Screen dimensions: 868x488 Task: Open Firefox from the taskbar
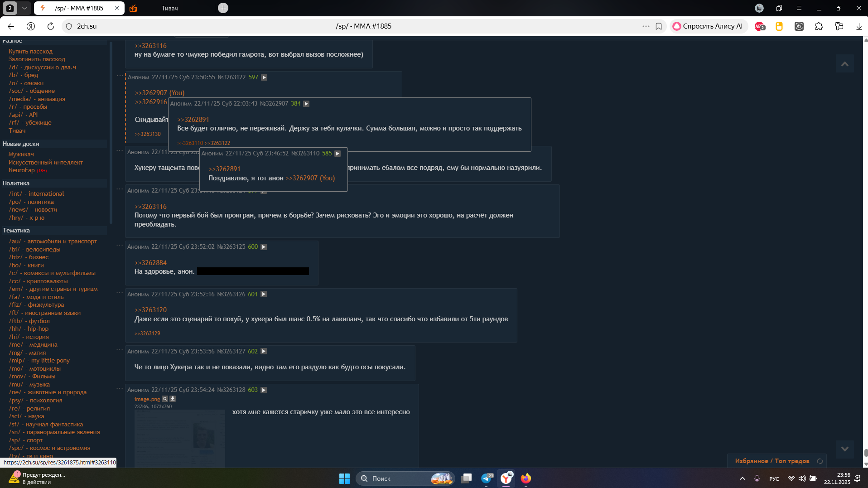pyautogui.click(x=526, y=478)
